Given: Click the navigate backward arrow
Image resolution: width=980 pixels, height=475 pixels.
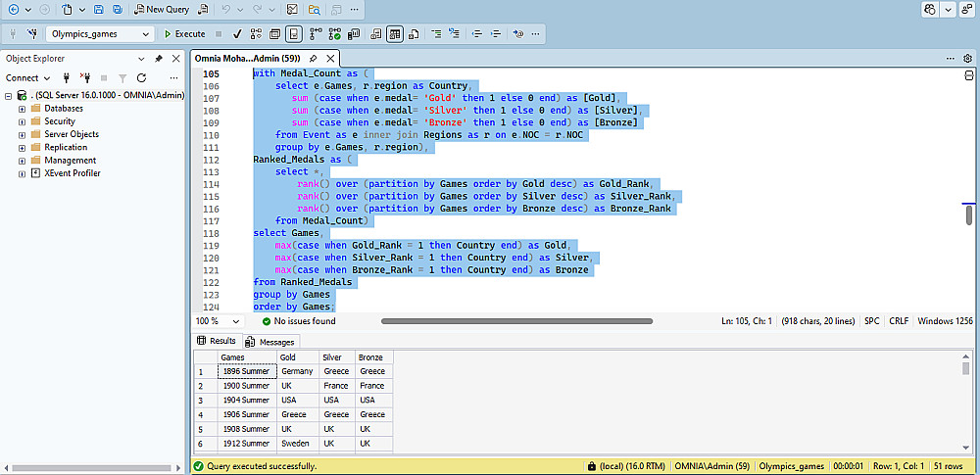Looking at the screenshot, I should tap(13, 9).
